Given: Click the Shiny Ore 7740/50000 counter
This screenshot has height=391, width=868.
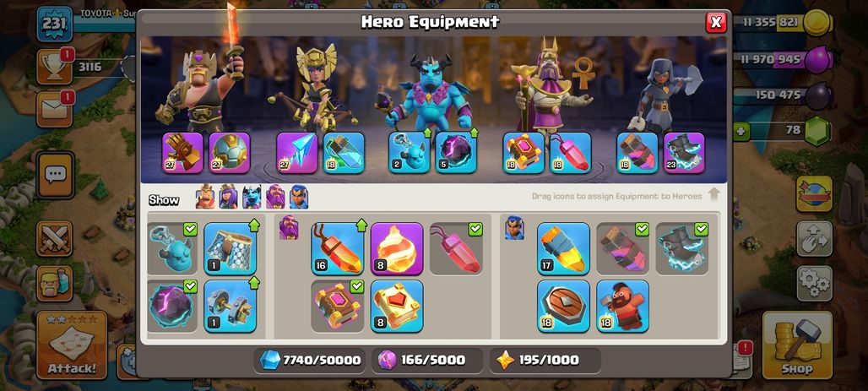Looking at the screenshot, I should [311, 361].
